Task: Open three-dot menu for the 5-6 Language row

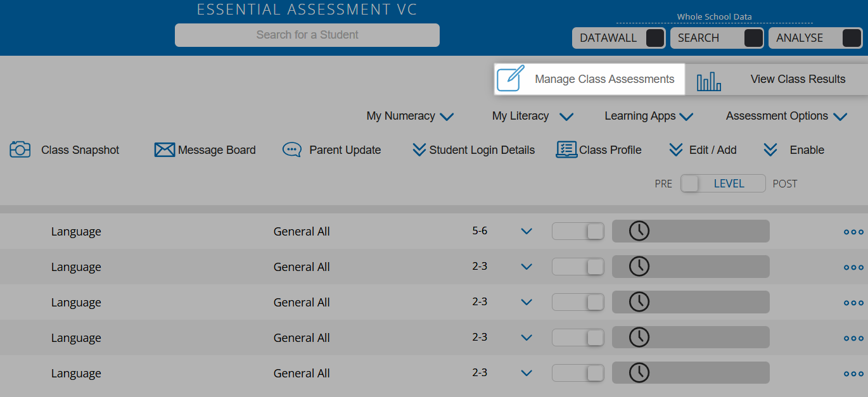Action: [x=853, y=232]
